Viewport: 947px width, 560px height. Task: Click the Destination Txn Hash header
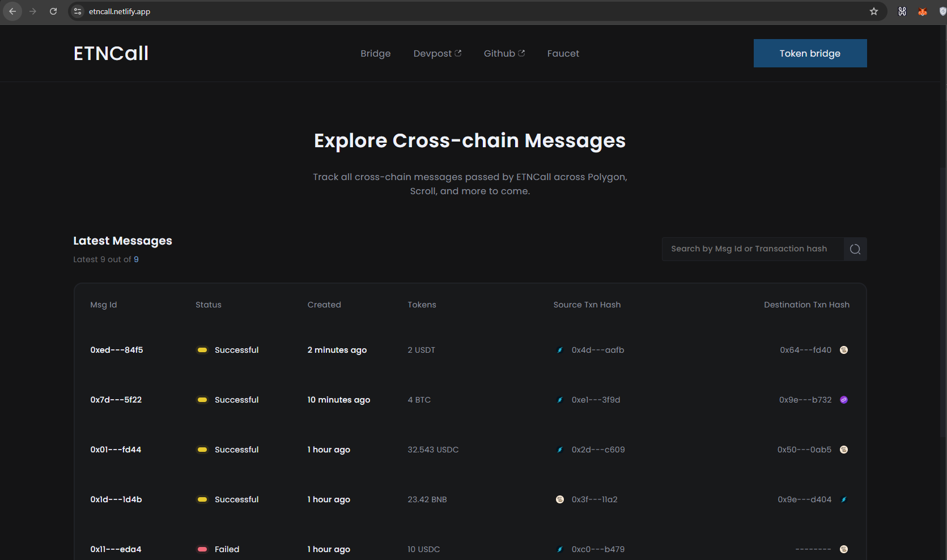pos(807,305)
